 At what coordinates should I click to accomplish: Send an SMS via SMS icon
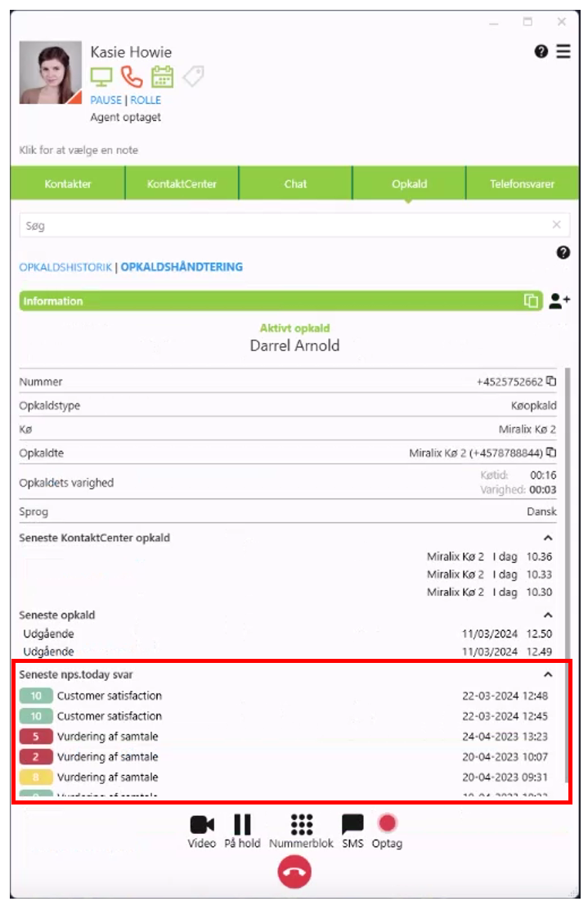[352, 825]
